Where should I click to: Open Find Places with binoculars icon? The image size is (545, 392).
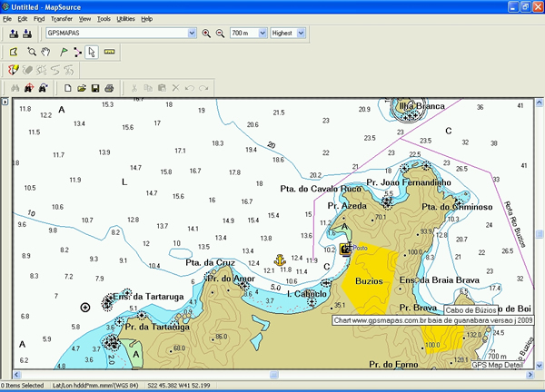[14, 88]
